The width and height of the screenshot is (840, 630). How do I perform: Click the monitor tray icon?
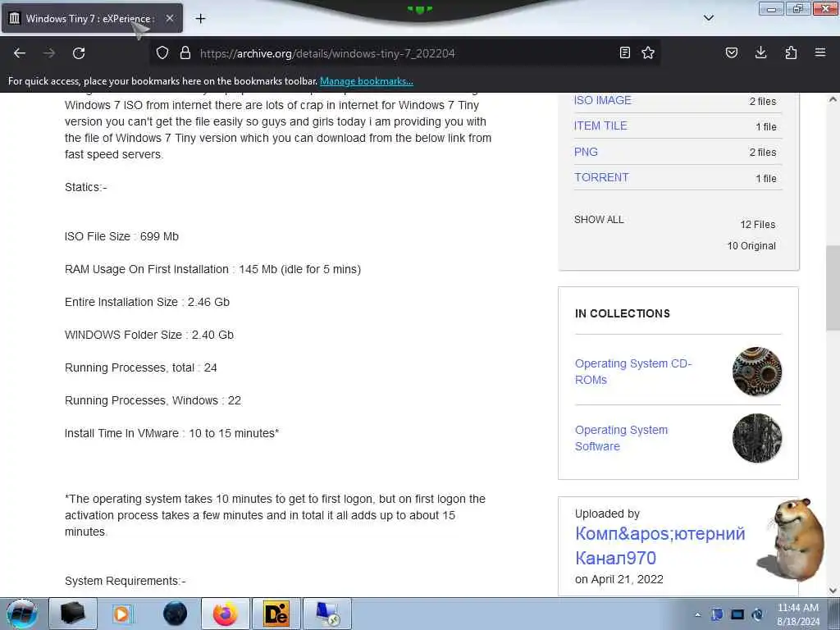[x=737, y=614]
